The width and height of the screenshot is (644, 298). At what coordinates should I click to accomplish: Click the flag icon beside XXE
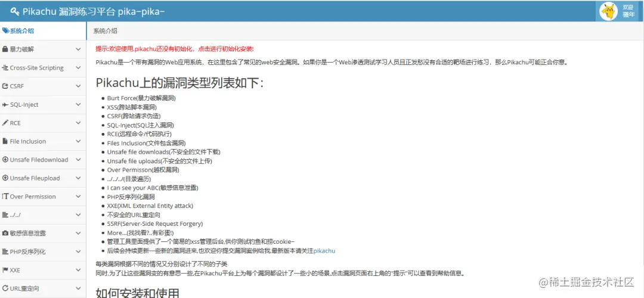(5, 270)
